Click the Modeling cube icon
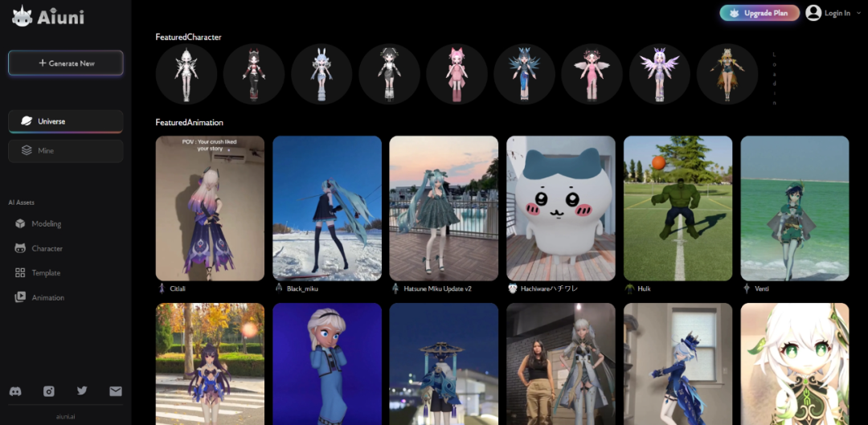Screen dimensions: 868x425 (x=20, y=223)
